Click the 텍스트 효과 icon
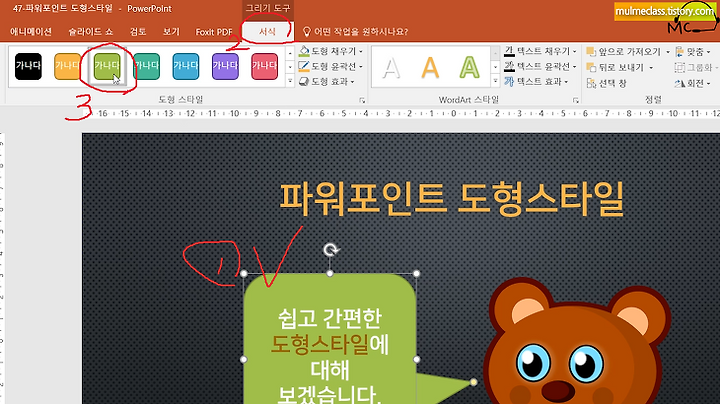The height and width of the screenshot is (404, 720). pyautogui.click(x=509, y=82)
